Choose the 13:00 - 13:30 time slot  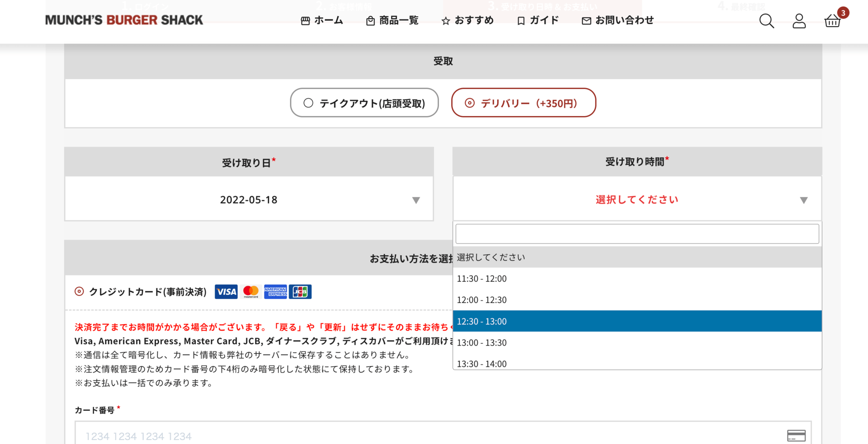(x=637, y=342)
